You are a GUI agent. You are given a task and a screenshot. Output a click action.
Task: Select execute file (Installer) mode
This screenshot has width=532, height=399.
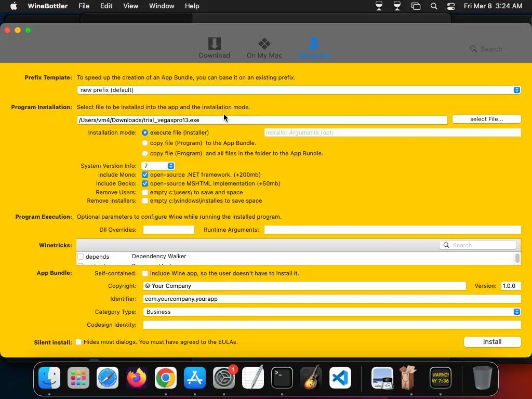coord(145,132)
